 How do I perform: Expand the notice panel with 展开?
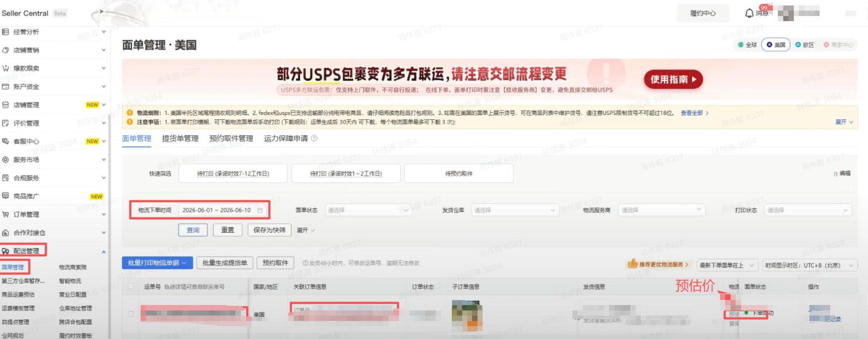coord(844,122)
